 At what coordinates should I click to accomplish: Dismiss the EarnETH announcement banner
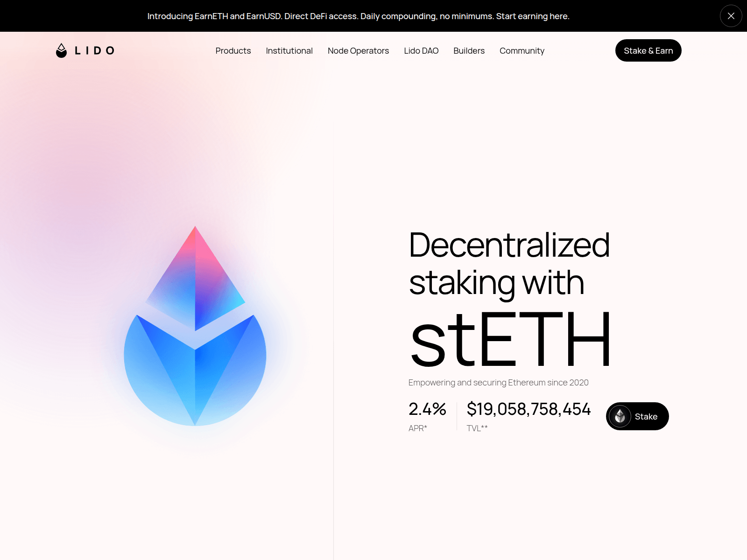731,15
